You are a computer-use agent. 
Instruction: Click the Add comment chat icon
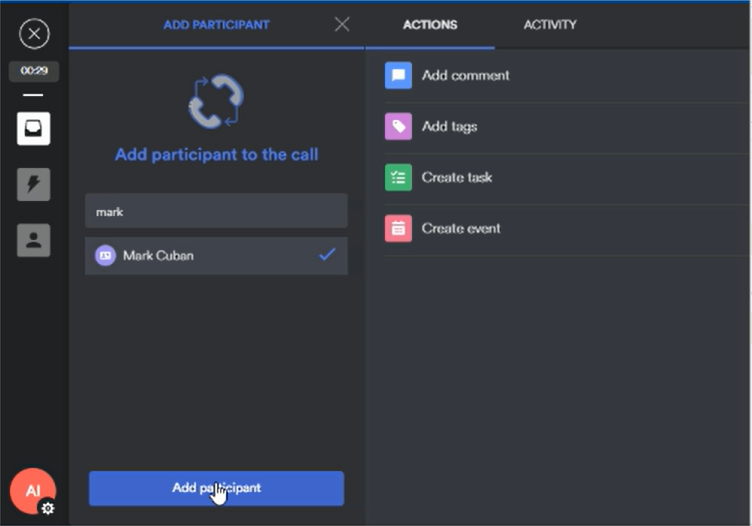click(x=398, y=76)
